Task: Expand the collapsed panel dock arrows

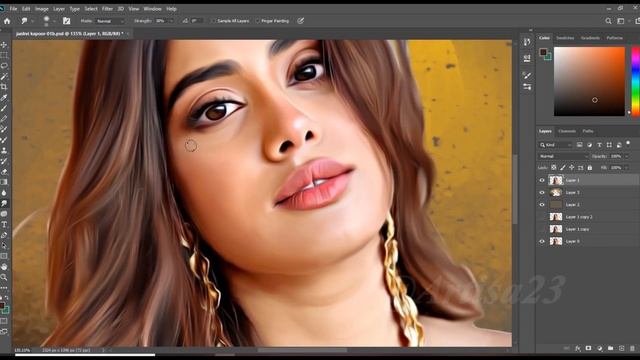Action: point(530,30)
